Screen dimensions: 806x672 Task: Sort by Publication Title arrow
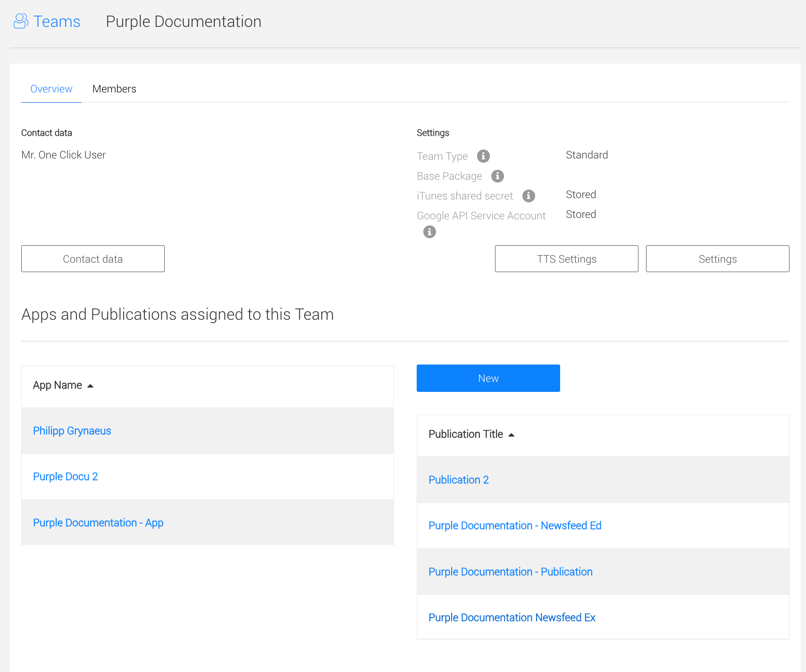point(511,435)
